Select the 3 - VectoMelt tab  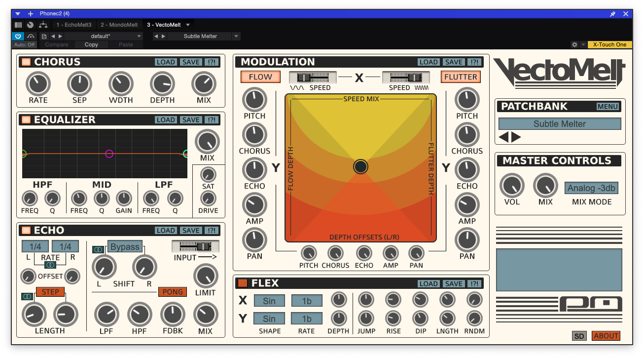pos(164,25)
